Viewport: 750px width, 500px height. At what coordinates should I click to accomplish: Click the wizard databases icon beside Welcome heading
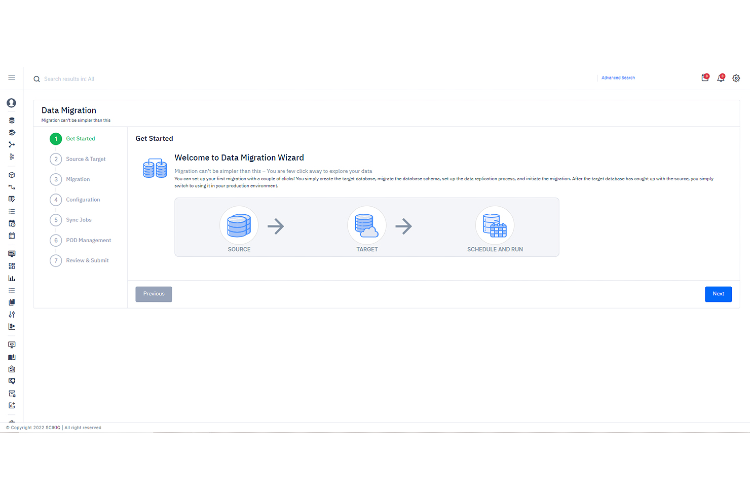[155, 168]
